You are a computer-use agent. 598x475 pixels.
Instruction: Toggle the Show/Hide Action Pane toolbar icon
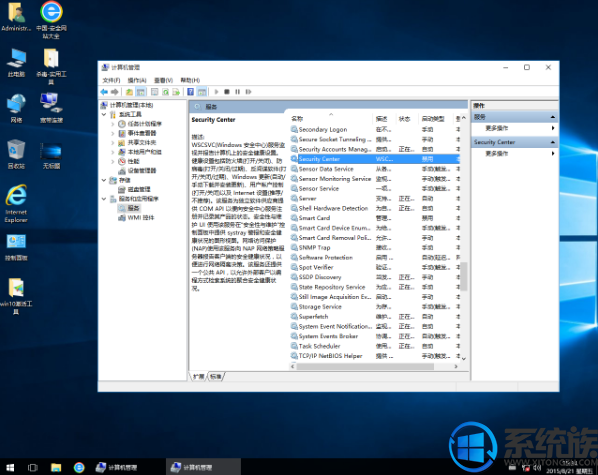tap(202, 92)
